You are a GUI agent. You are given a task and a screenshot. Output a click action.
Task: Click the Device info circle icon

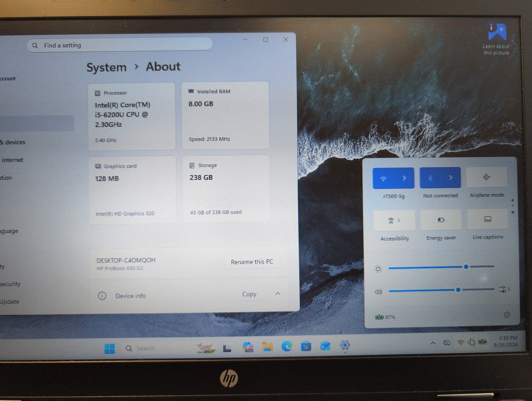point(102,295)
